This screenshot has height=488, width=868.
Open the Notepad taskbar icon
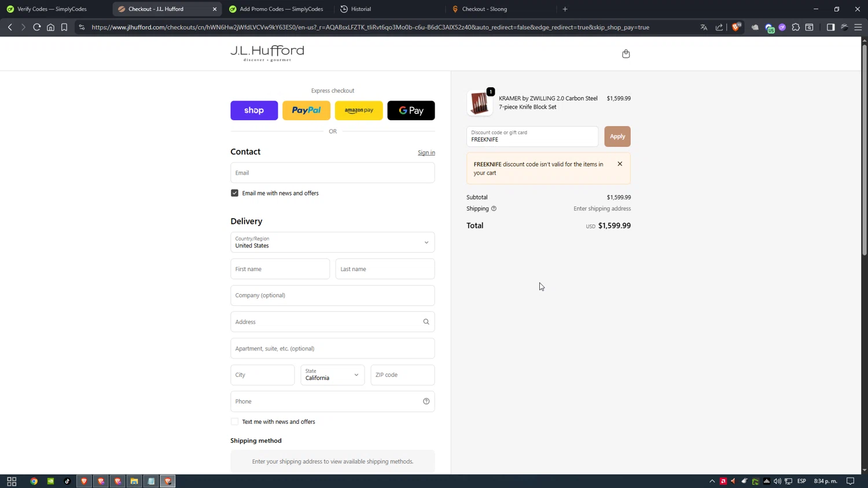pos(151,481)
